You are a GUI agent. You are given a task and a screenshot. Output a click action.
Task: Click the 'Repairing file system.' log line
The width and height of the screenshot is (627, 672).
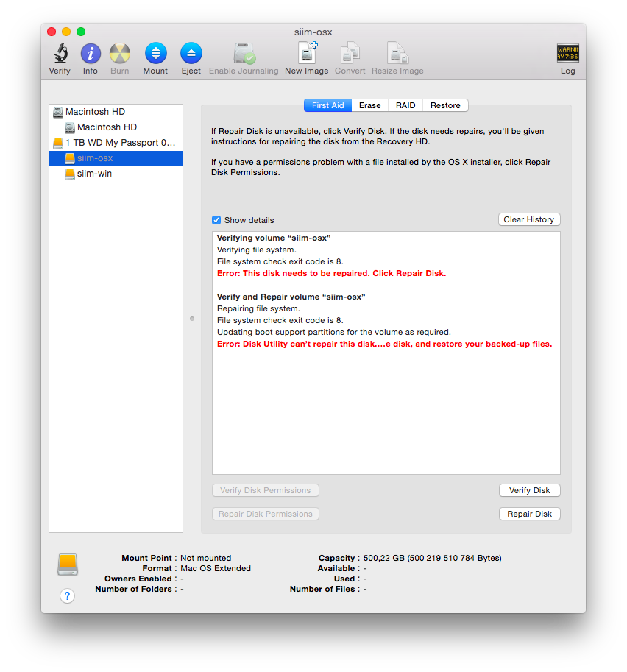click(258, 308)
